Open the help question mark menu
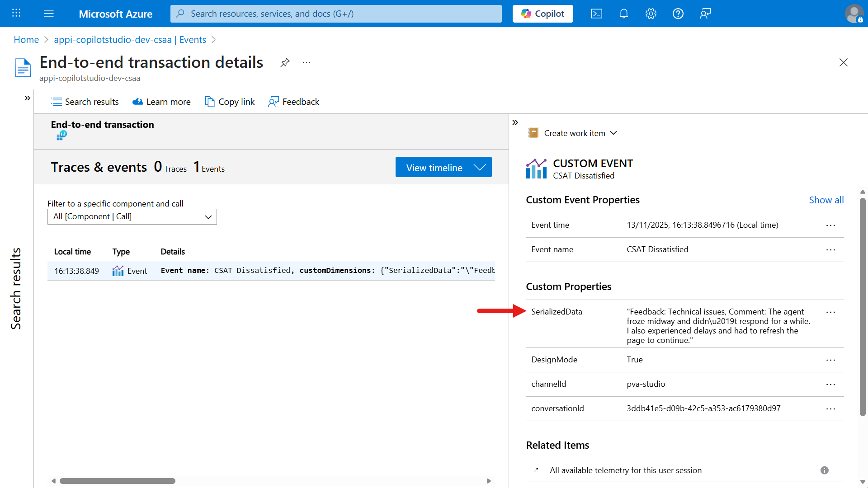The image size is (868, 488). [678, 14]
